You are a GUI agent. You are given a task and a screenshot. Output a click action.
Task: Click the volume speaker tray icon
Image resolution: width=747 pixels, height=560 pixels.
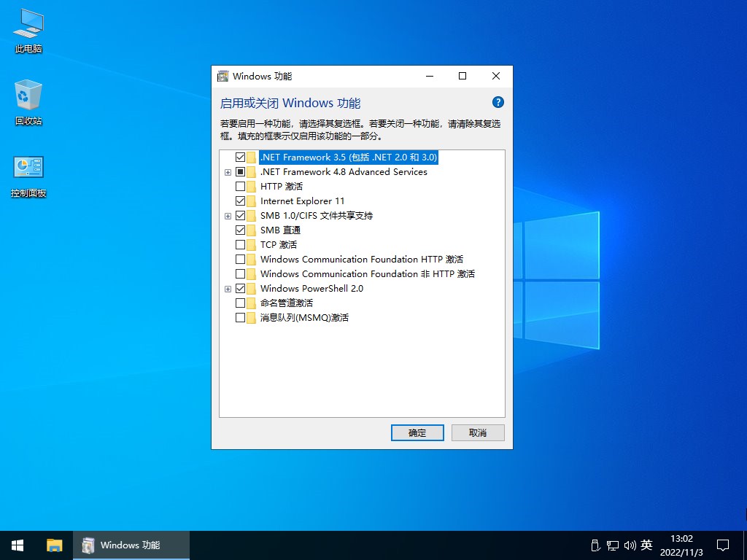coord(630,545)
